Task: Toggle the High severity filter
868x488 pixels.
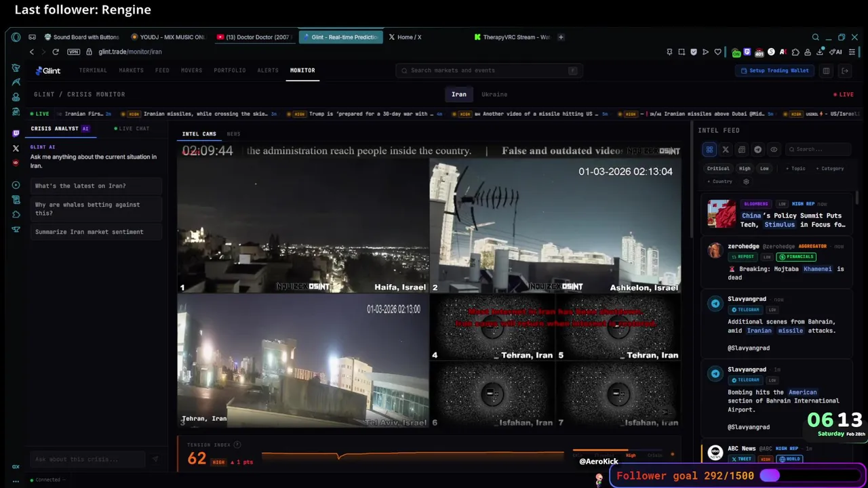Action: pyautogui.click(x=745, y=168)
